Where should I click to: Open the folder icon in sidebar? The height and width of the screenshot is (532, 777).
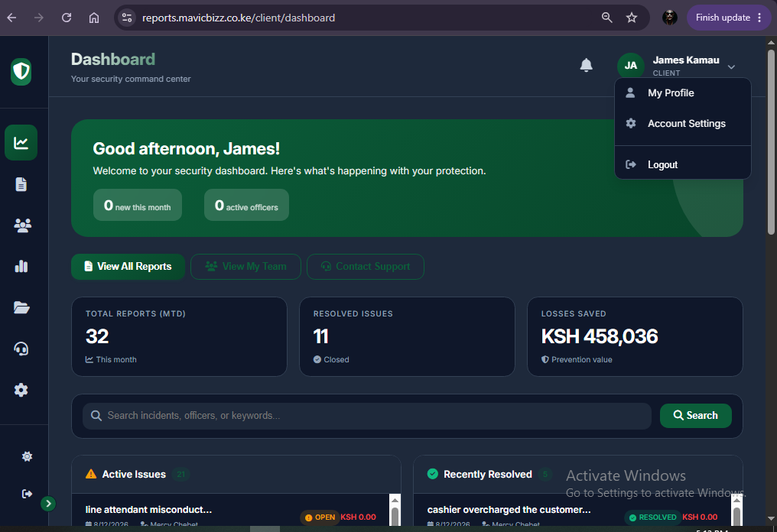click(x=21, y=307)
